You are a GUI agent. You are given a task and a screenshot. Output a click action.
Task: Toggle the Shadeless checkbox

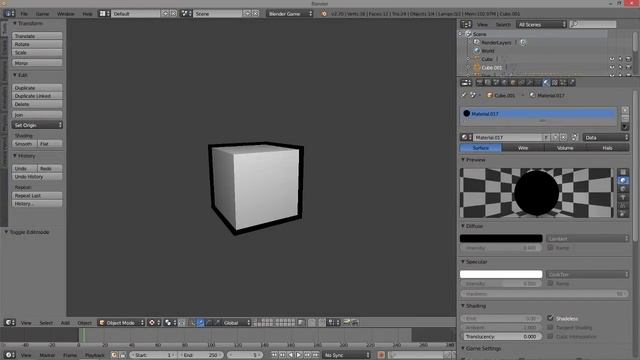tap(550, 318)
